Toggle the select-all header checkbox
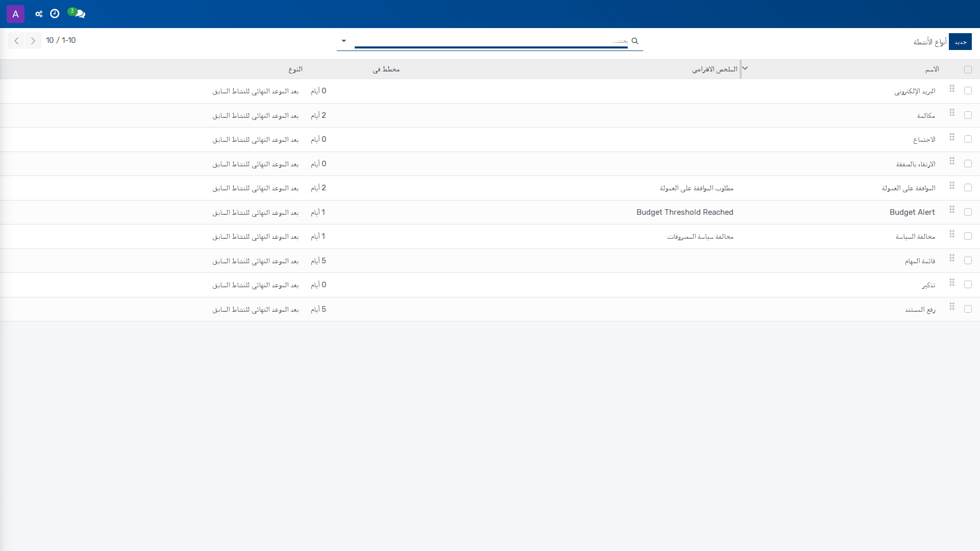 pos(968,70)
